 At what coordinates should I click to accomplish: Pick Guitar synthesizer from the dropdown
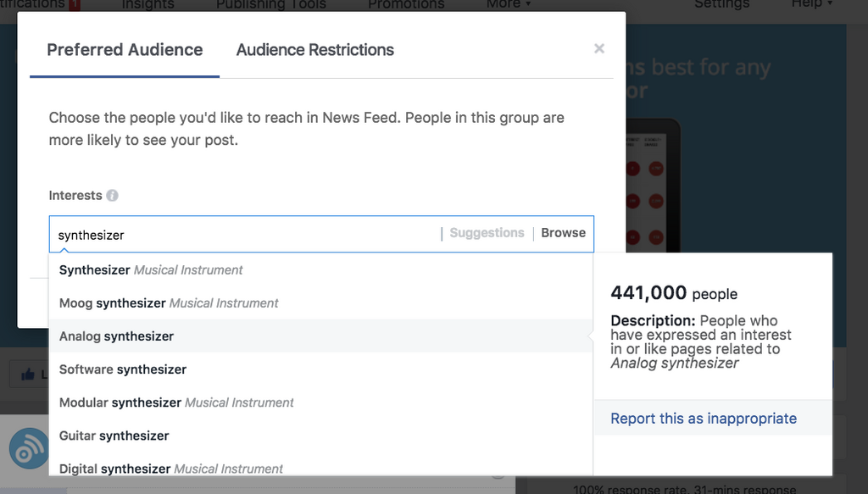coord(114,436)
